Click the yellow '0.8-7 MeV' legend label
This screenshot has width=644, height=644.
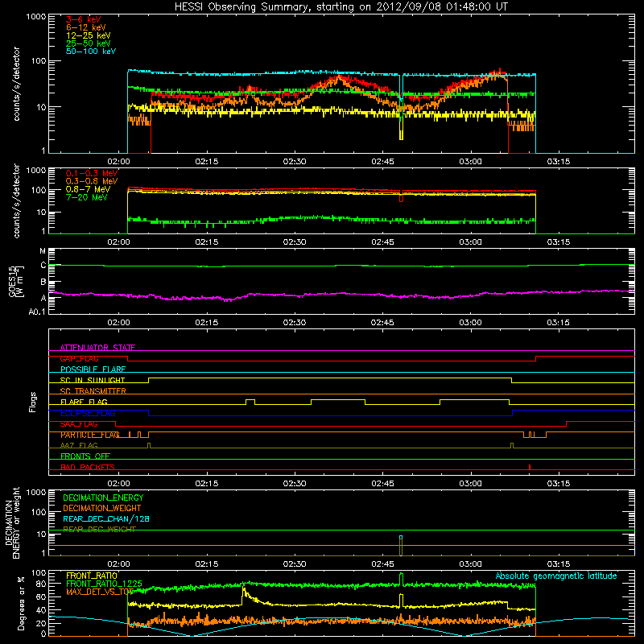coord(88,189)
